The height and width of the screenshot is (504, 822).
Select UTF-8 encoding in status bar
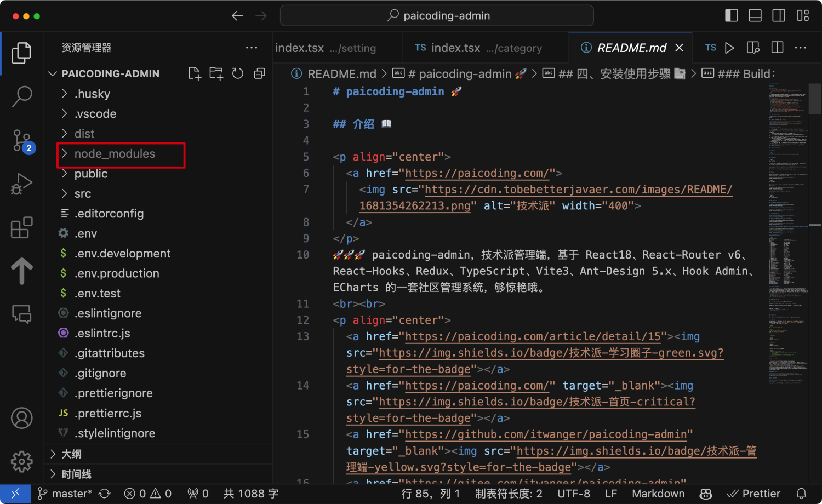574,494
